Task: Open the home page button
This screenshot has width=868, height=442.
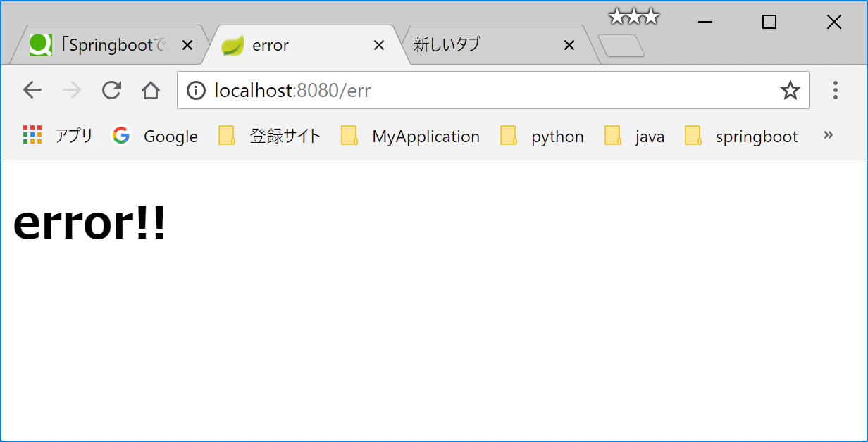Action: [151, 90]
